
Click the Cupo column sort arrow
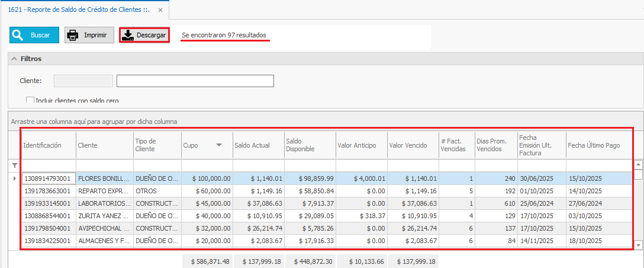point(218,145)
